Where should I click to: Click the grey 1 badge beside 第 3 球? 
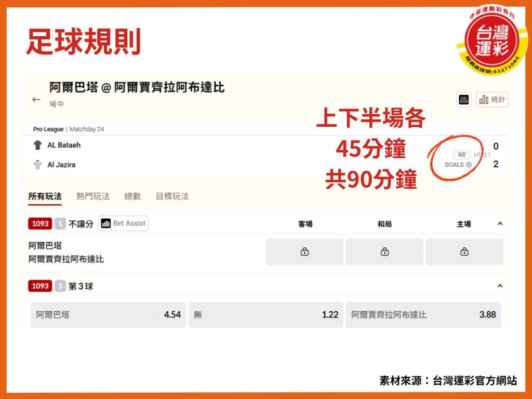pyautogui.click(x=60, y=286)
